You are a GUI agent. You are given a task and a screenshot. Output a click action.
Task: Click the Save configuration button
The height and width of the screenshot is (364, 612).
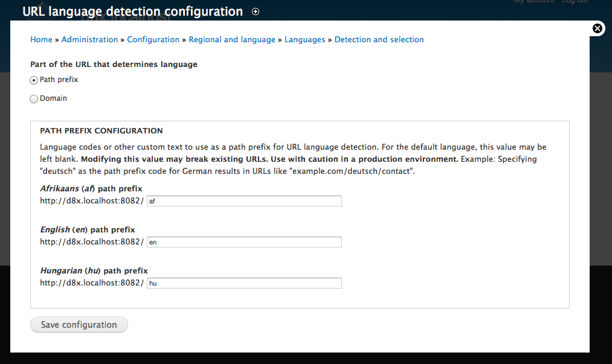(79, 324)
